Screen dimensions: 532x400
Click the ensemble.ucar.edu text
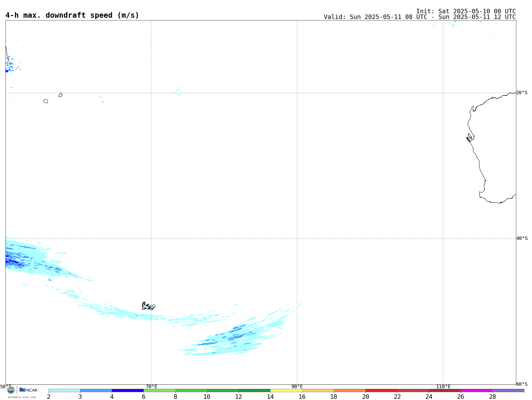click(22, 397)
